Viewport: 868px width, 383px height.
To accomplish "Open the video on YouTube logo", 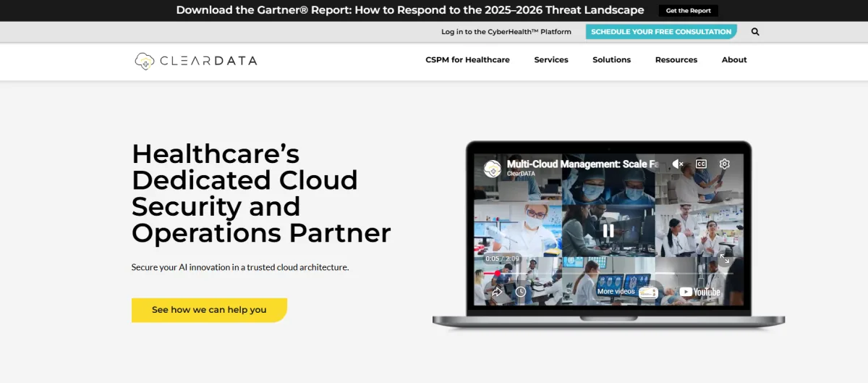I will (699, 292).
